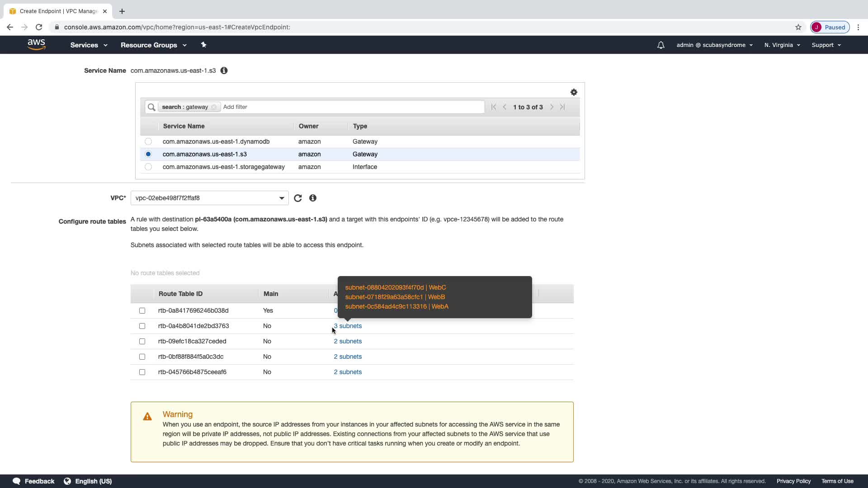868x488 pixels.
Task: Check route table rtb-045766b4875ceeaf6
Action: [142, 372]
